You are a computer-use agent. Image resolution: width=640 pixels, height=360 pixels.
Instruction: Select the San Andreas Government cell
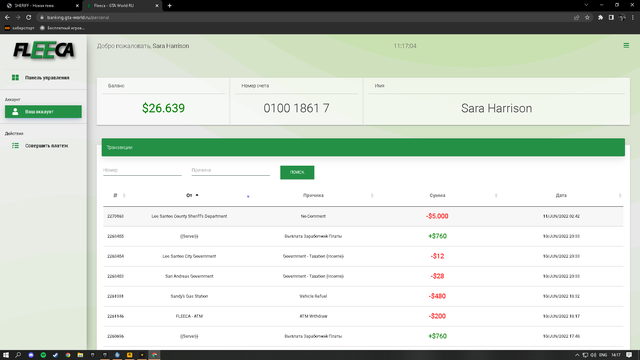[189, 276]
